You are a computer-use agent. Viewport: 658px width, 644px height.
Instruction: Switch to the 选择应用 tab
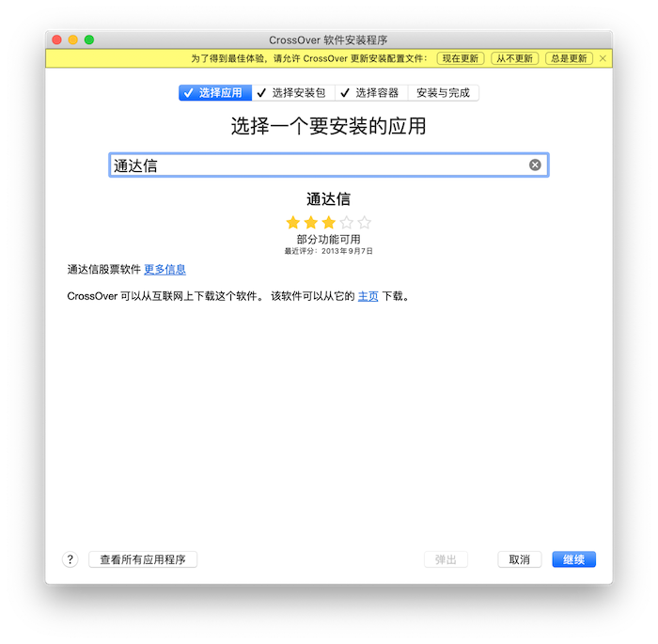(x=215, y=93)
